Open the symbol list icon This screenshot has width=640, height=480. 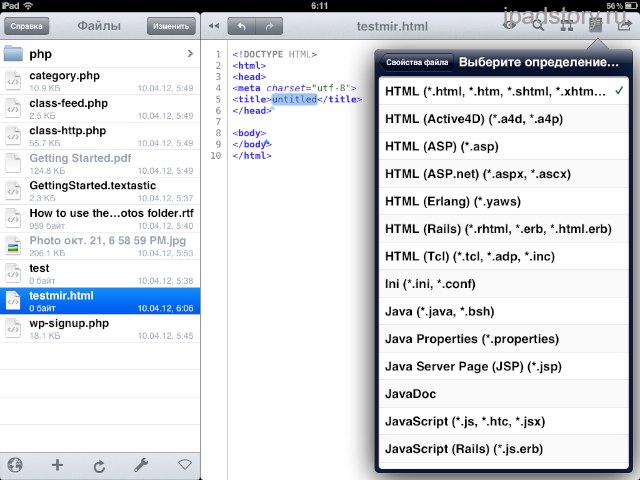coord(567,26)
